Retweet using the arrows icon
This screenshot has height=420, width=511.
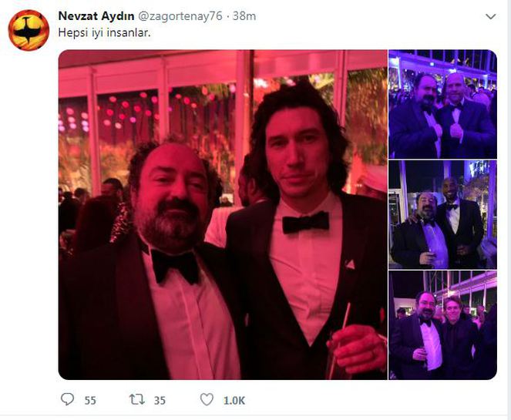(137, 400)
